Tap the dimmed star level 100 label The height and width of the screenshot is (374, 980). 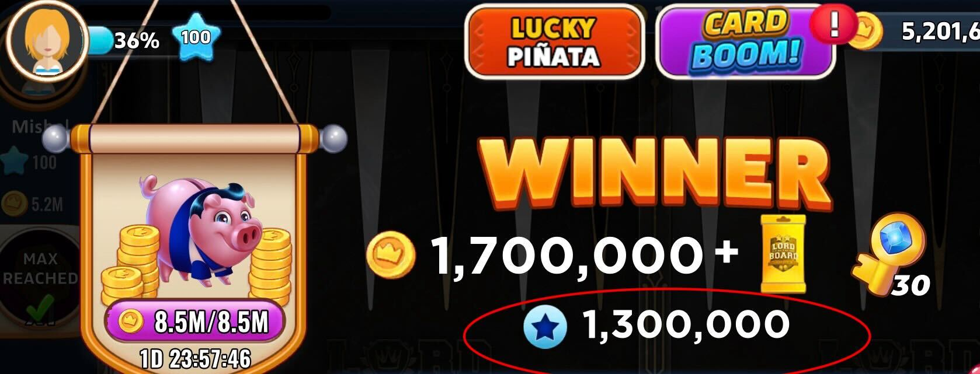(x=29, y=162)
